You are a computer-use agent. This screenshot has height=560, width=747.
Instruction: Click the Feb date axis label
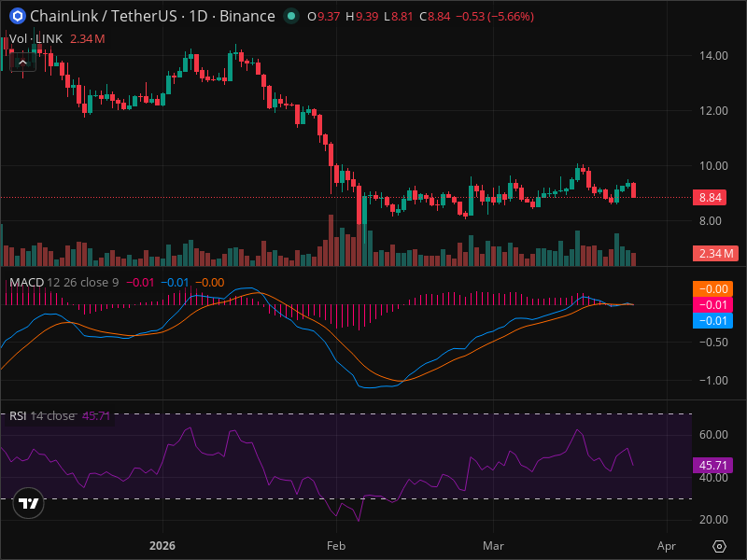336,546
